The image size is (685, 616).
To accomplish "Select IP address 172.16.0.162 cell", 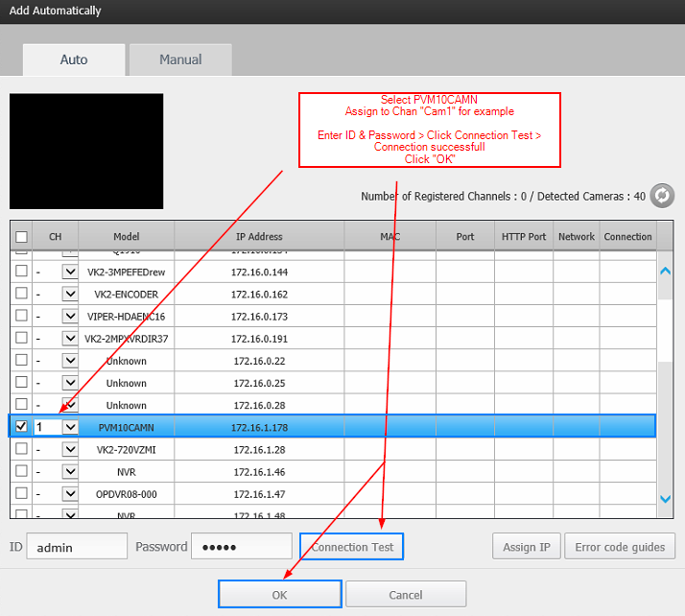I will (x=259, y=294).
